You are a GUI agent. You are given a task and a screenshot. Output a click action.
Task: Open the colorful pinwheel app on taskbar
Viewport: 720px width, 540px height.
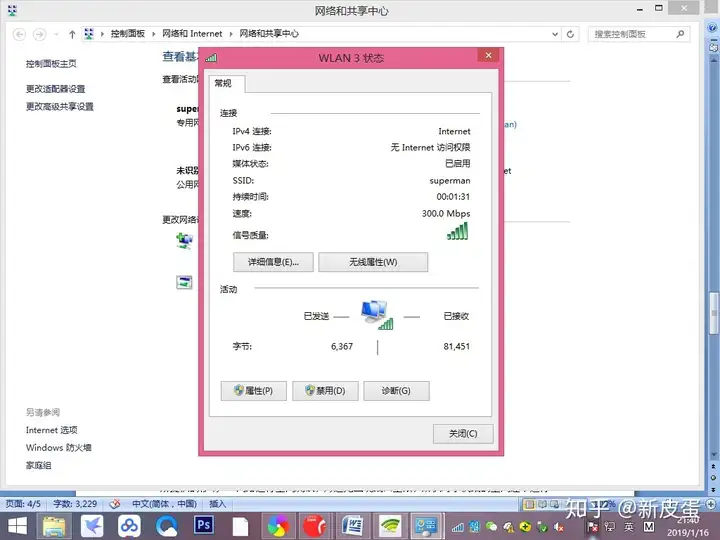278,526
